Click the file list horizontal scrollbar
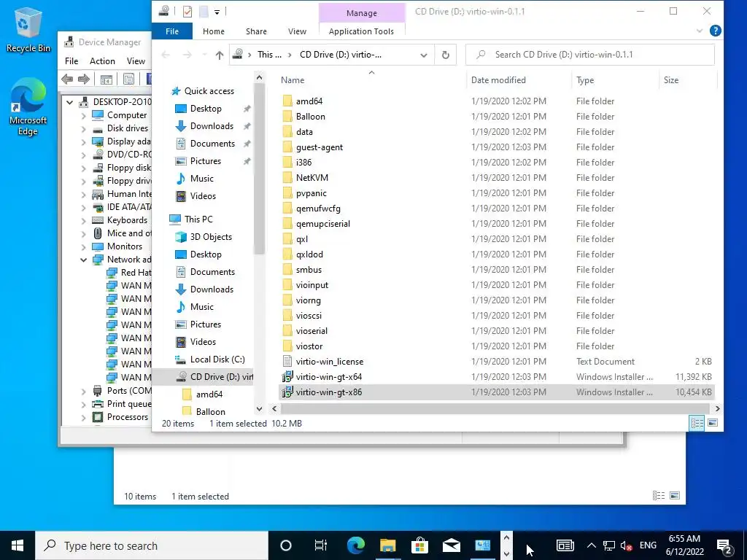This screenshot has height=560, width=747. (495, 408)
